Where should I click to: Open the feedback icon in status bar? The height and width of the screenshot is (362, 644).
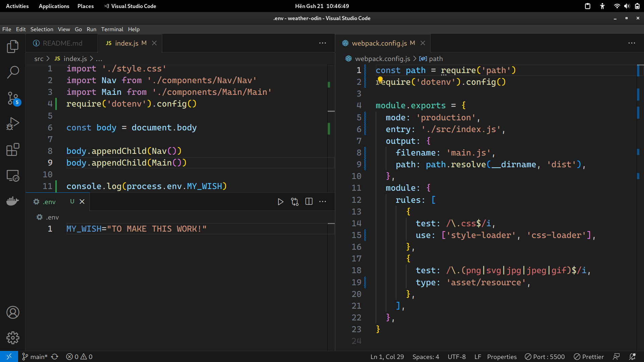point(616,357)
